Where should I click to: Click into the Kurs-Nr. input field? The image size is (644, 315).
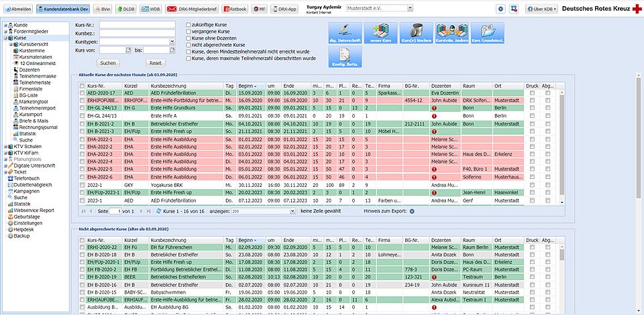click(137, 24)
